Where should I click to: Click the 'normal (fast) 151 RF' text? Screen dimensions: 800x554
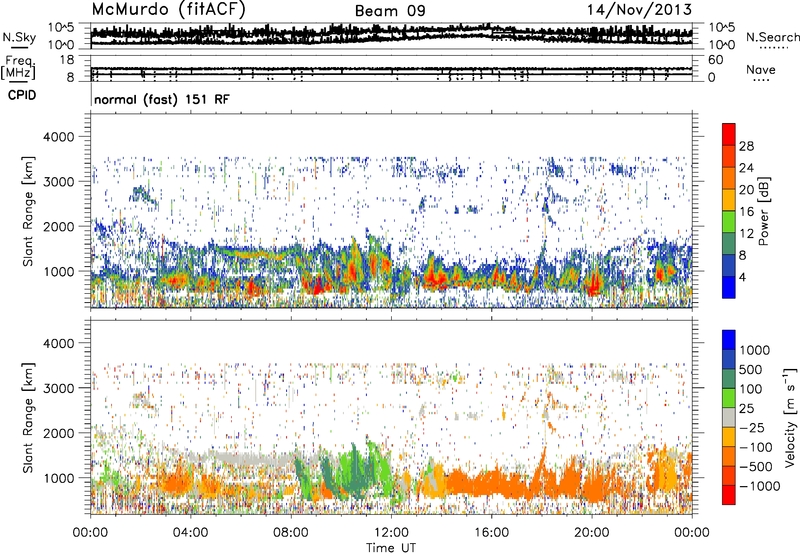point(162,99)
